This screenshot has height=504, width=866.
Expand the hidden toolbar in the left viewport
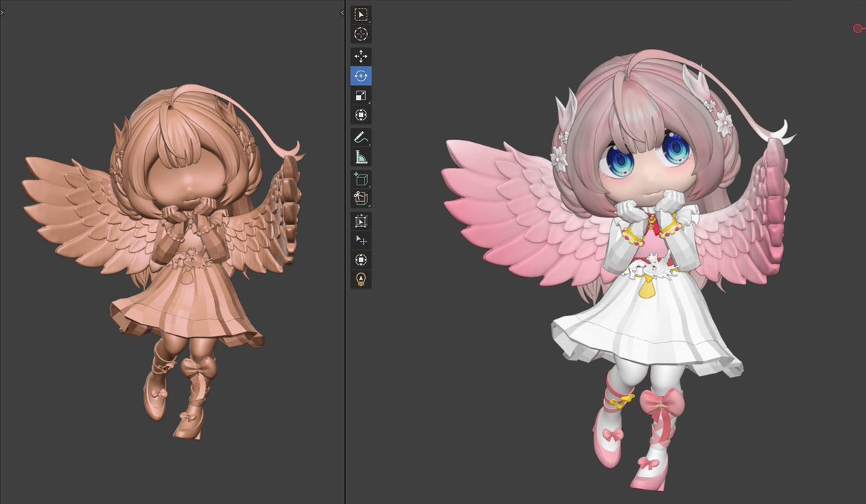(x=2, y=13)
